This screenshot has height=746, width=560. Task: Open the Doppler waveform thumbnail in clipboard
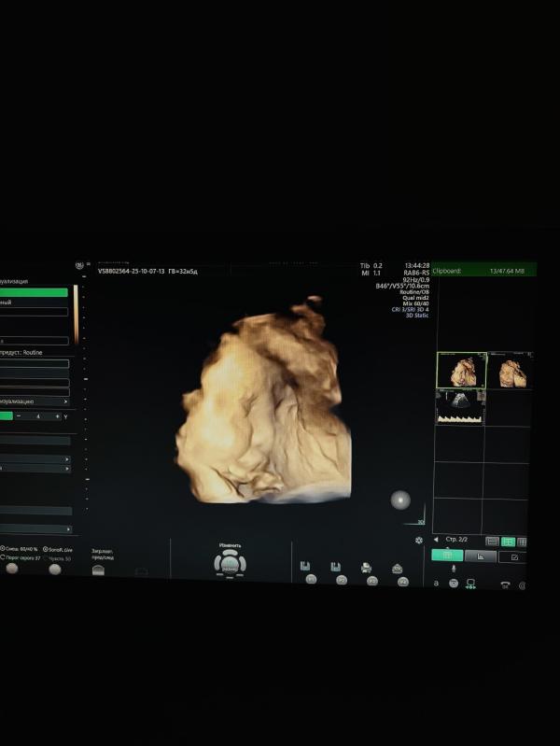pyautogui.click(x=459, y=407)
